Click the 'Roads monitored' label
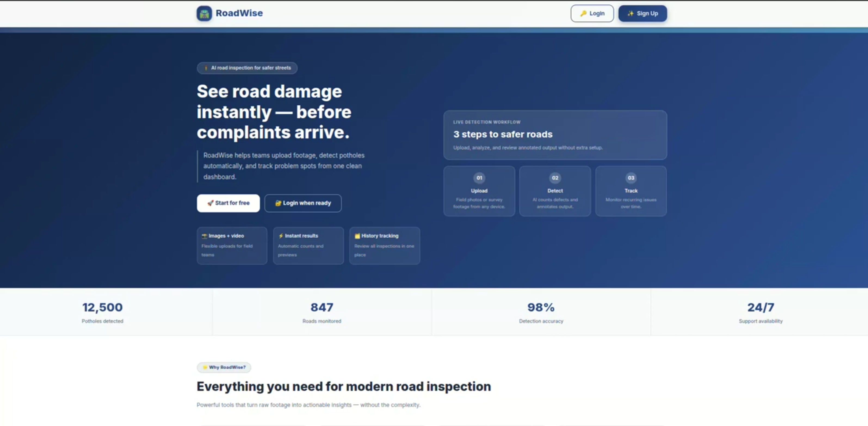Screen dimensions: 868x426 322,321
